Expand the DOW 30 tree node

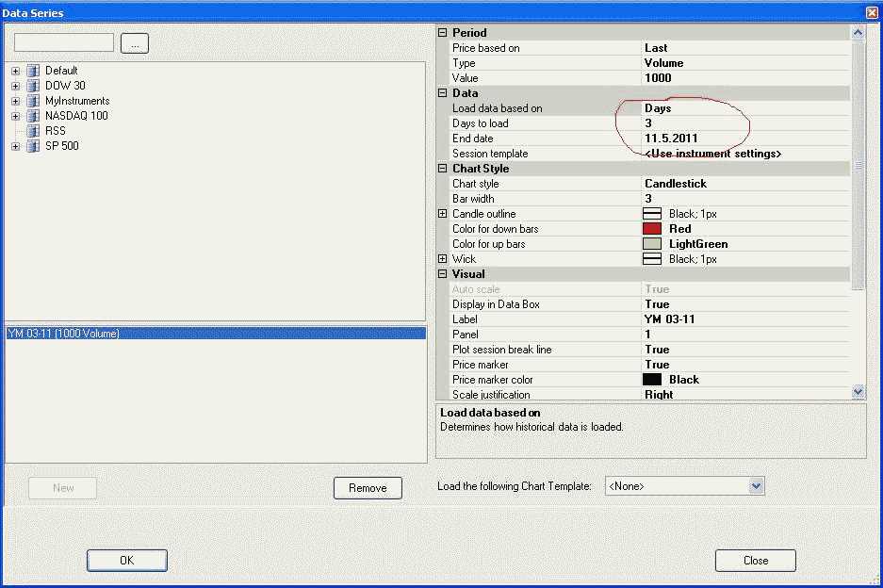(x=15, y=86)
